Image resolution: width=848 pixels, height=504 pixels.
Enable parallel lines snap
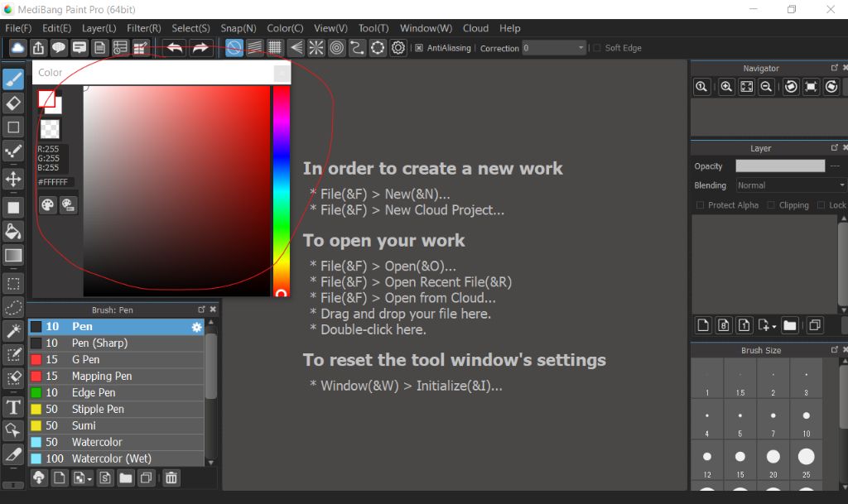(x=255, y=47)
